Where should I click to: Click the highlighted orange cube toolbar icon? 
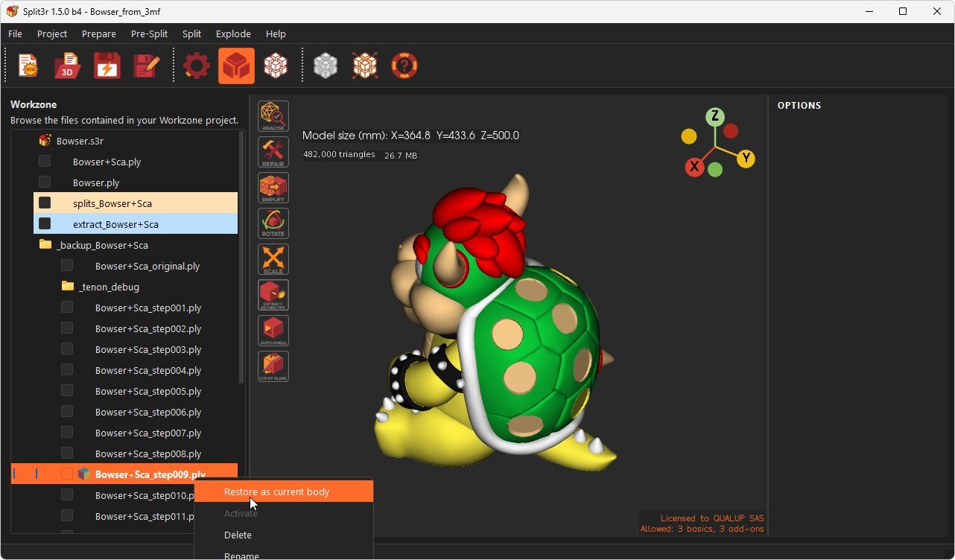pos(236,66)
